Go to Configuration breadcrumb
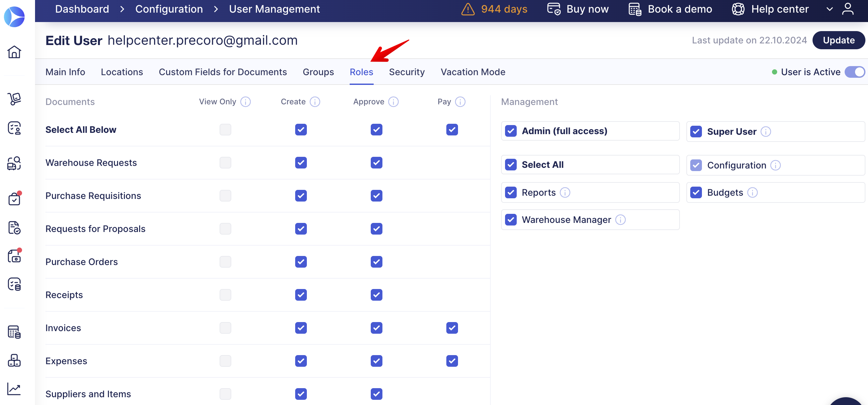Screen dimensions: 868x405 pos(169,9)
